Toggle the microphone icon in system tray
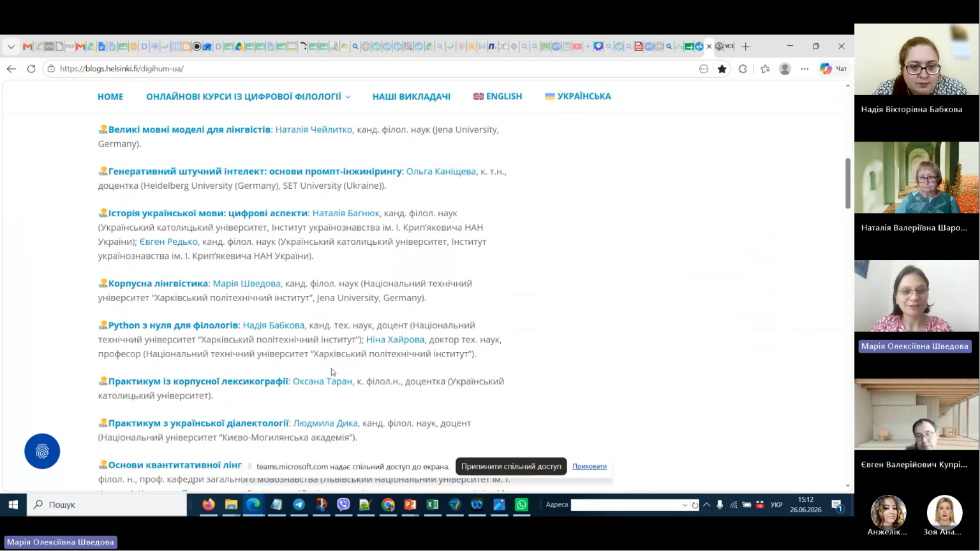This screenshot has height=551, width=980. pyautogui.click(x=720, y=504)
